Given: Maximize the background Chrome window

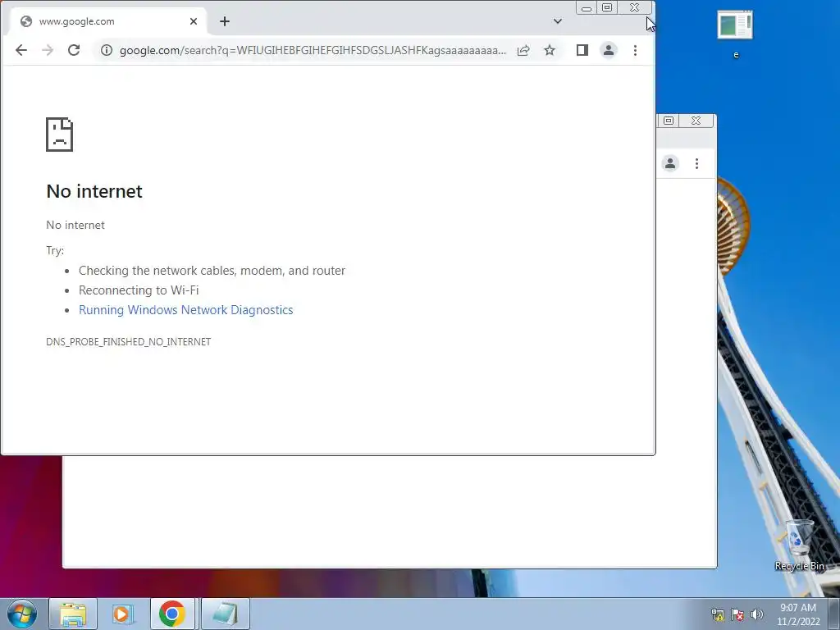Looking at the screenshot, I should (x=669, y=121).
